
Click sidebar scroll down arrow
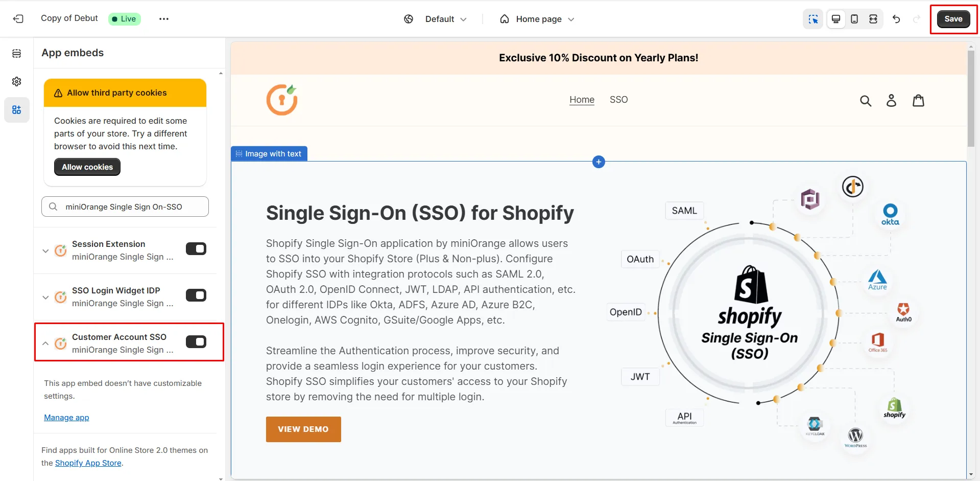coord(221,478)
